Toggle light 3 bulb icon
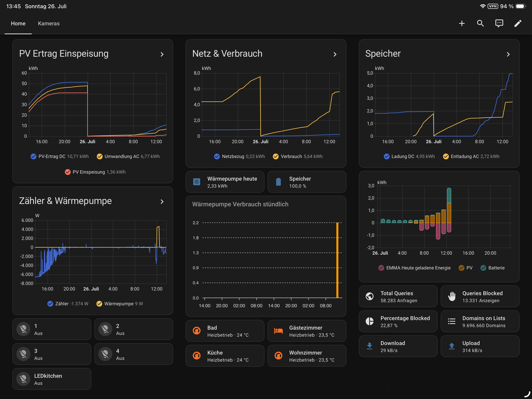 [x=23, y=354]
